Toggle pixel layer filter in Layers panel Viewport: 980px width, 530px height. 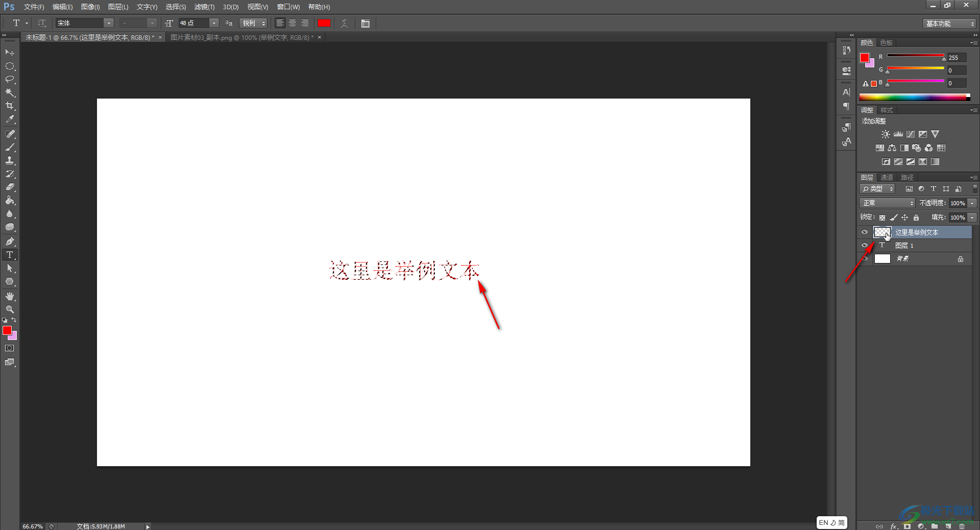pyautogui.click(x=909, y=189)
